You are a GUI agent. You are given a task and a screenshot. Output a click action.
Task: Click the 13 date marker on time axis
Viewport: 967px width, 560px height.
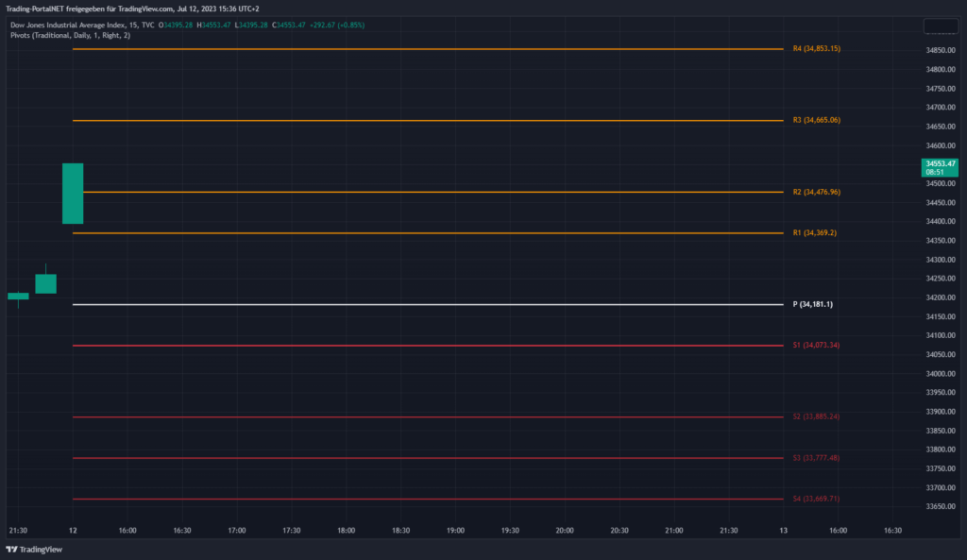click(783, 531)
